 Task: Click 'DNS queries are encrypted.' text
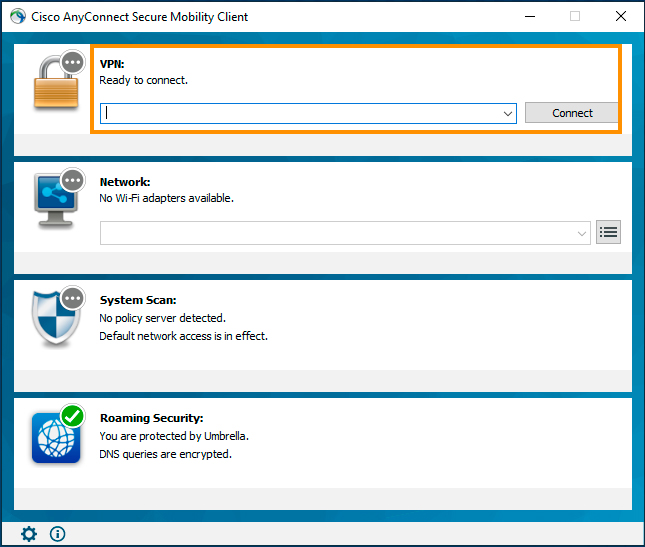(165, 454)
